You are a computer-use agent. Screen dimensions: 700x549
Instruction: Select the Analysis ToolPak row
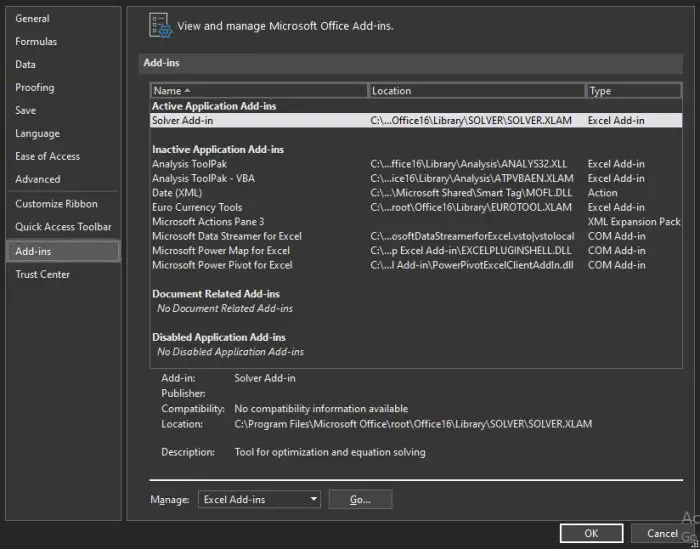[x=416, y=164]
